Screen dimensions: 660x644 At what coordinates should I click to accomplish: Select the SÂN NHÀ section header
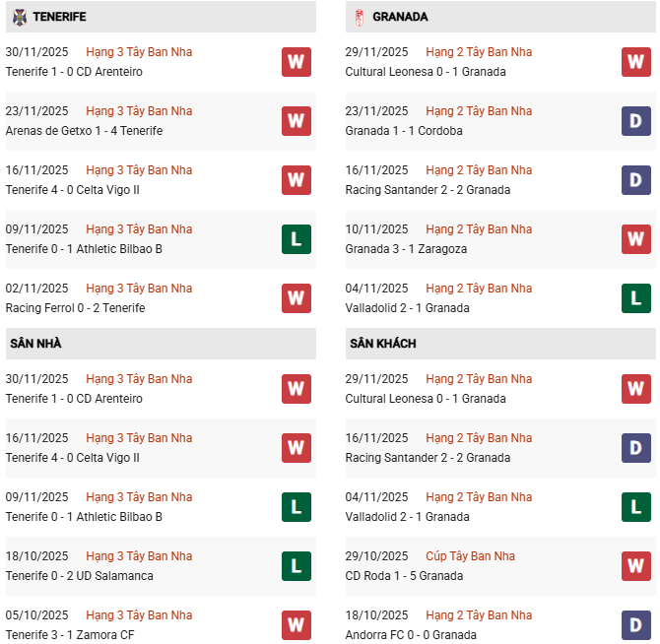[x=36, y=344]
